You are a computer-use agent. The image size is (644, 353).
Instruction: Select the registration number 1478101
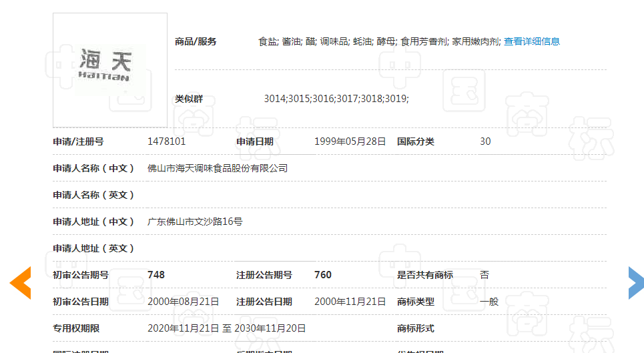coord(166,141)
